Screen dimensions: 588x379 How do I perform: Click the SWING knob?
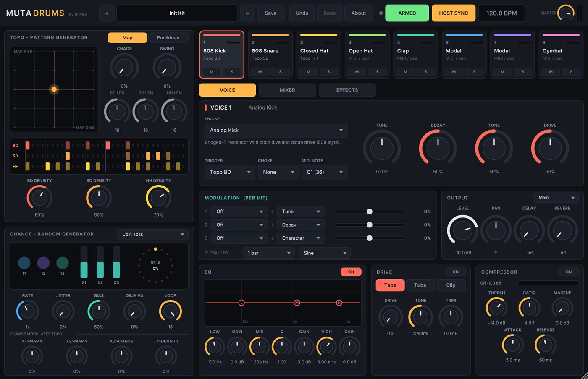point(167,67)
